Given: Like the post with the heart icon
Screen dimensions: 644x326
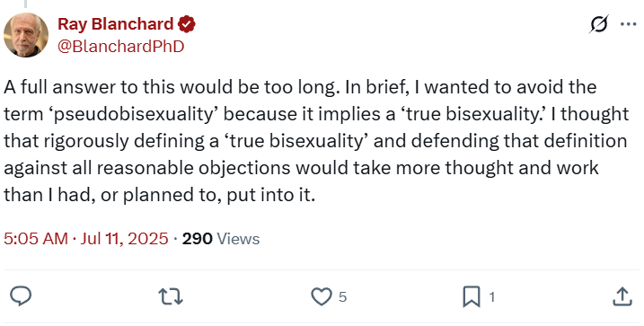Looking at the screenshot, I should (322, 296).
